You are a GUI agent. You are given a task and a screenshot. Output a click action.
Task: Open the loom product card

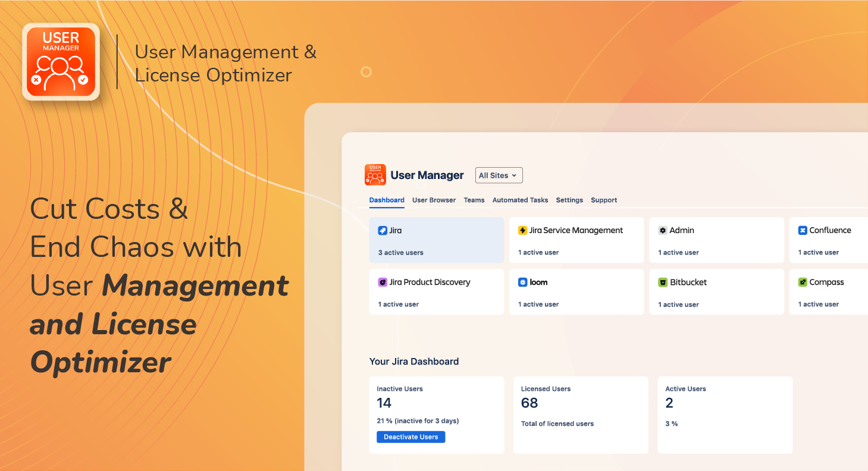tap(576, 291)
